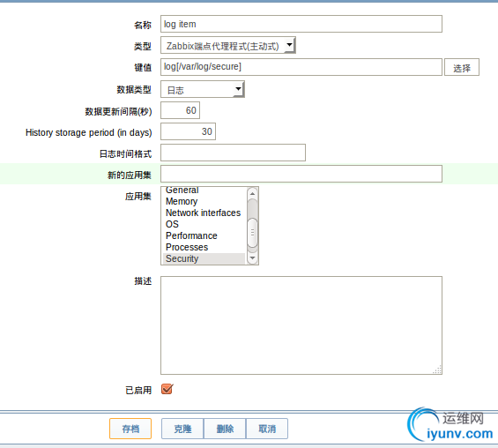Click the applications list scroll down arrow

pos(252,258)
